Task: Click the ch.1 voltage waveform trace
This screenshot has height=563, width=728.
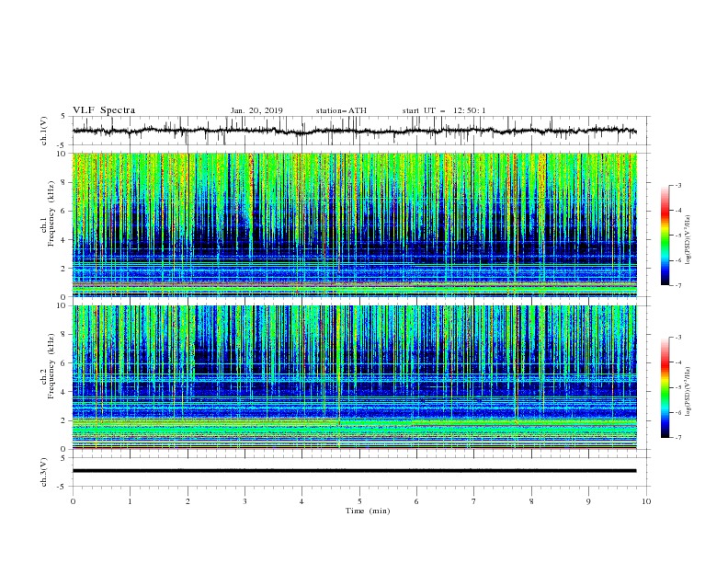Action: coord(354,131)
